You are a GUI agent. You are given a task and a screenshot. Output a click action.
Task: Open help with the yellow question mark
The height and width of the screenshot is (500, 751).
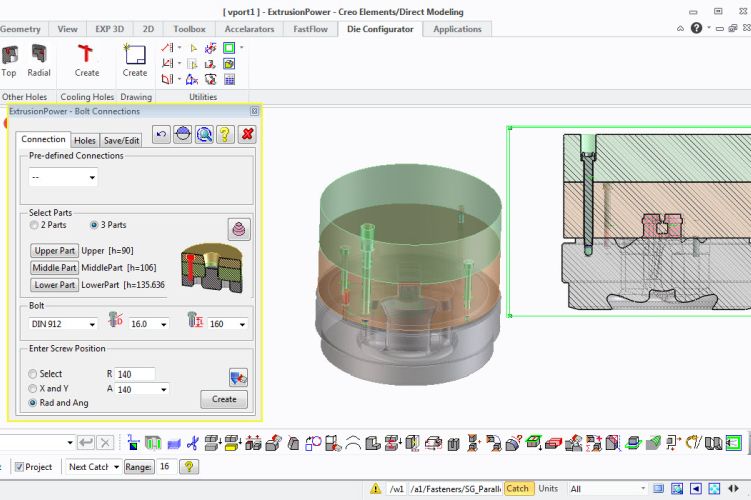(225, 134)
